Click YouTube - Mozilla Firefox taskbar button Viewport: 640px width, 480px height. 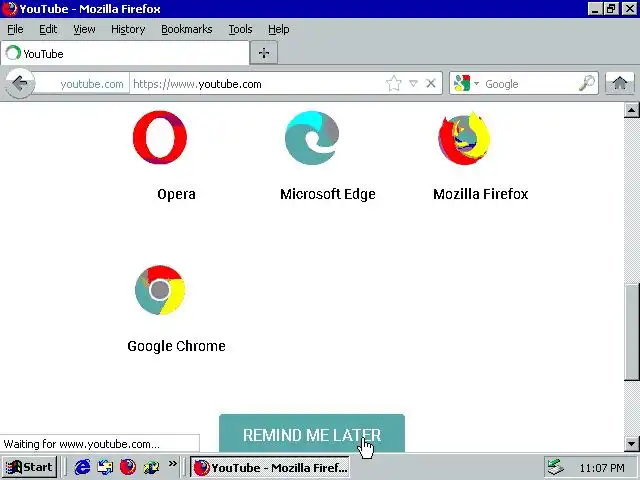tap(270, 467)
